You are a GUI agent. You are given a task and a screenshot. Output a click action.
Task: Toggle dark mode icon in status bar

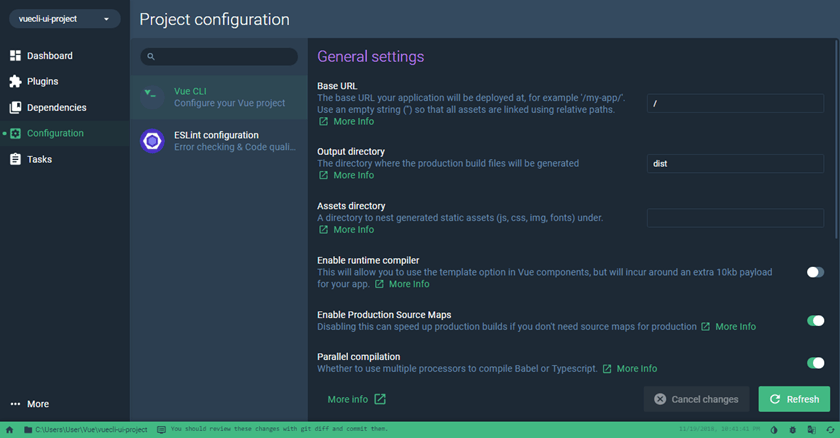point(774,429)
